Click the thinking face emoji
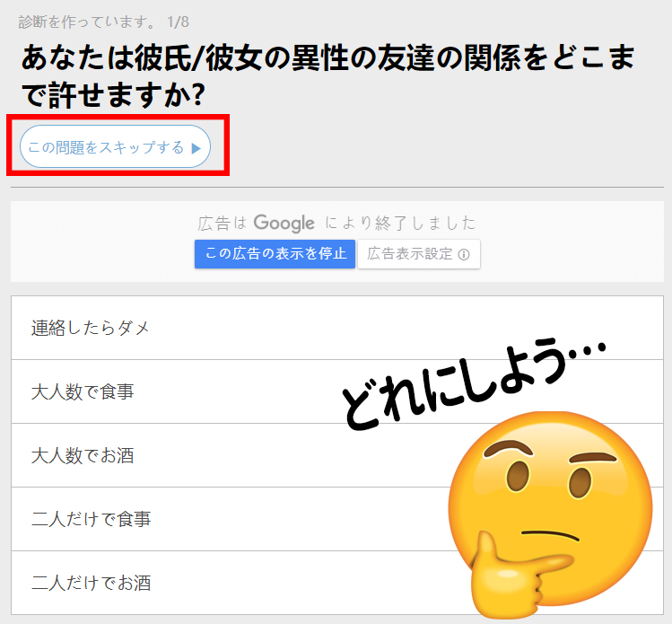This screenshot has width=672, height=624. point(551,514)
